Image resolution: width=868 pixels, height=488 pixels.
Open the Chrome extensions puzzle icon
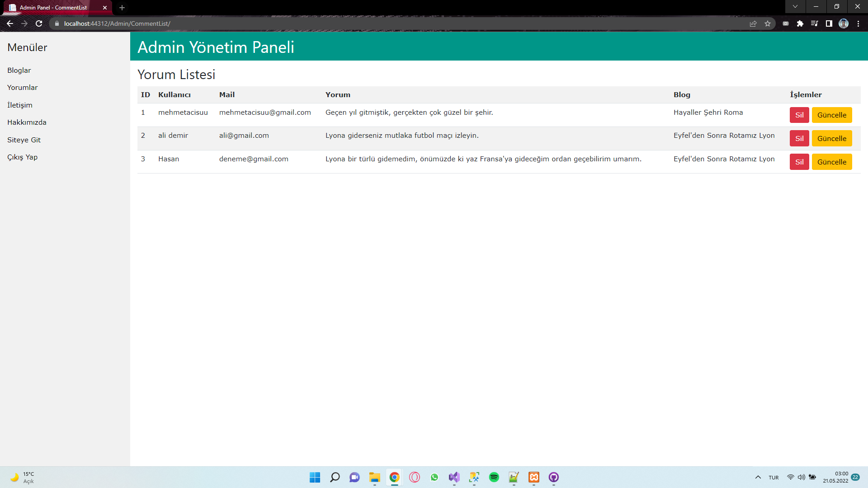[800, 23]
